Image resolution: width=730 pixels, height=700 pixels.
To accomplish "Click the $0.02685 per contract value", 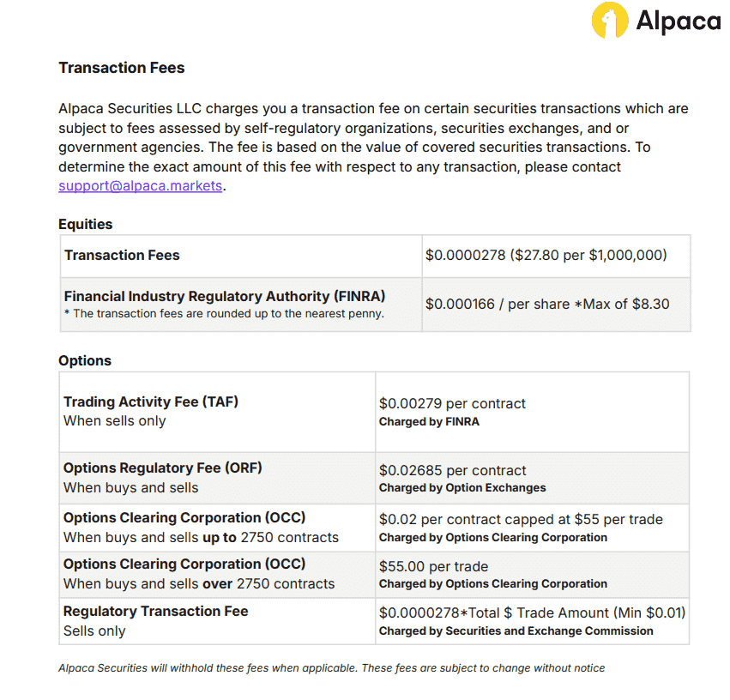I will 453,470.
